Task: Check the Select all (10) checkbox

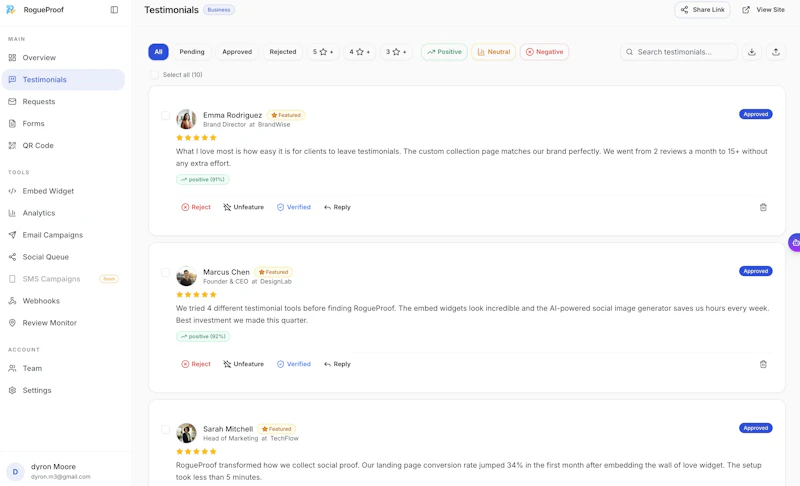Action: pos(155,75)
